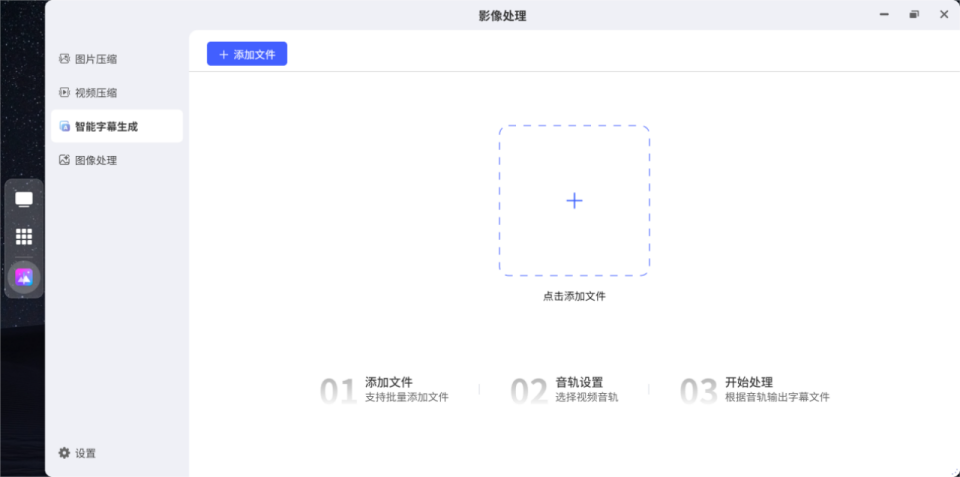Switch to 图像处理 image processing section
Screen dimensions: 960x477
pyautogui.click(x=117, y=160)
